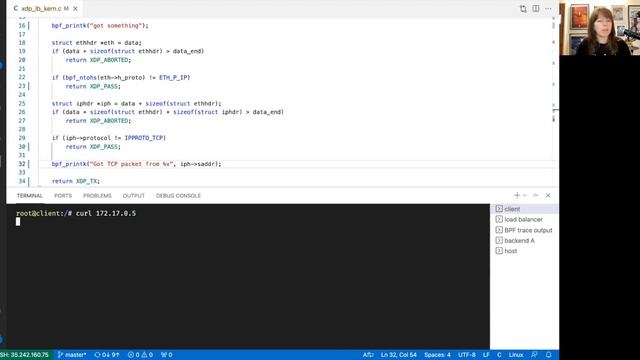
Task: Show errors and warnings count
Action: (x=140, y=355)
